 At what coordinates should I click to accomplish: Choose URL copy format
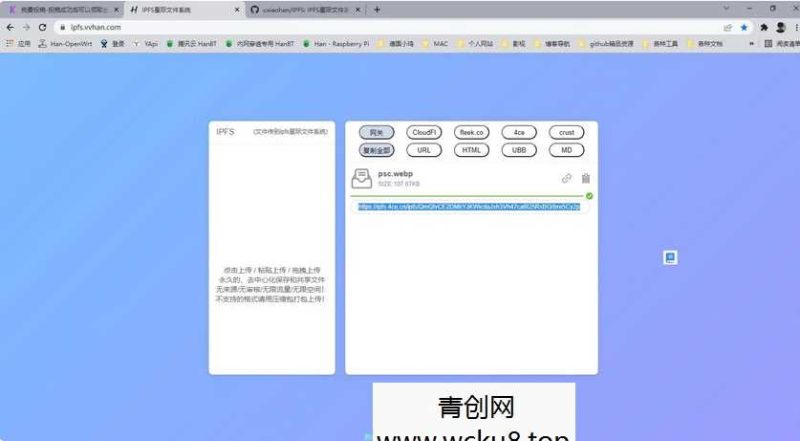424,150
